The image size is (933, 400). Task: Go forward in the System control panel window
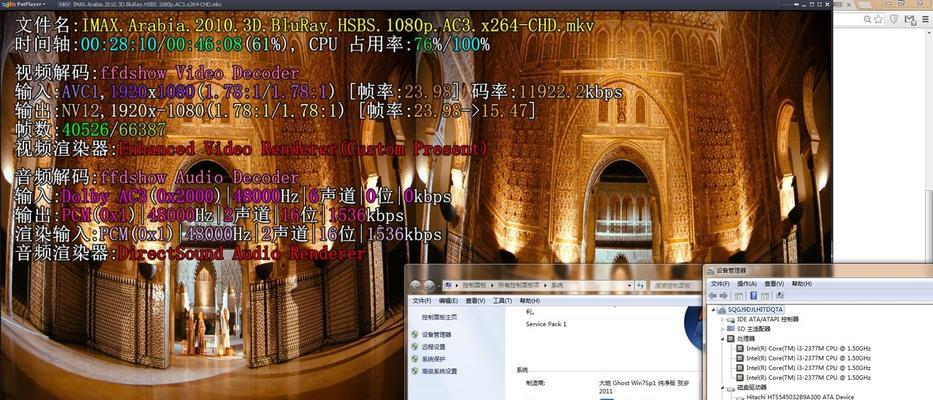coord(429,286)
